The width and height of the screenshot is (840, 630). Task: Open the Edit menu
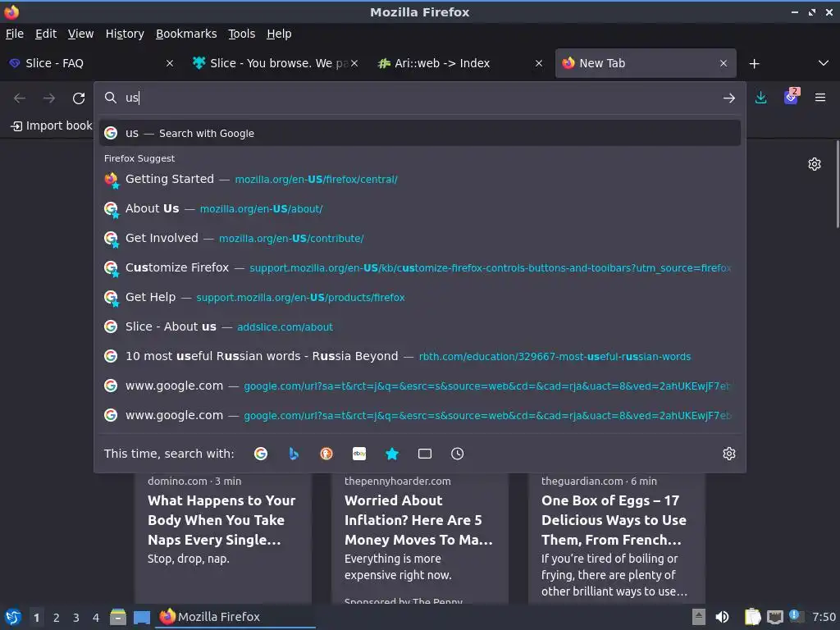tap(46, 34)
